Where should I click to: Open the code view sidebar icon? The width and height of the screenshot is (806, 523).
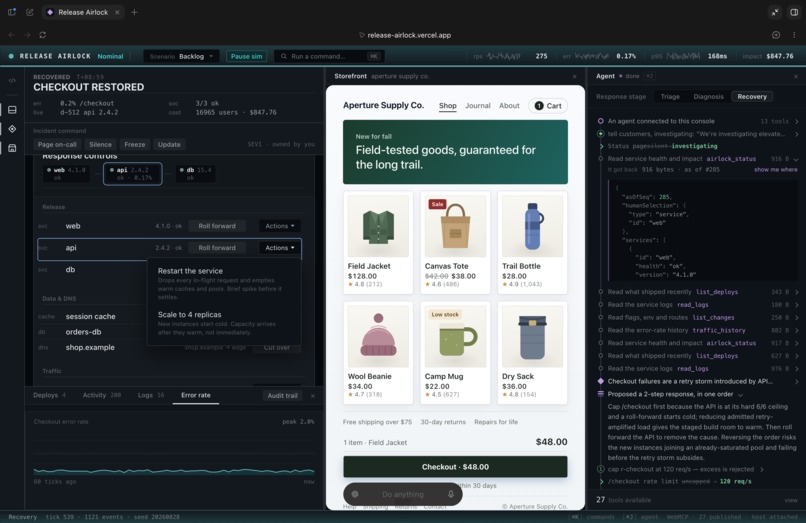point(12,81)
